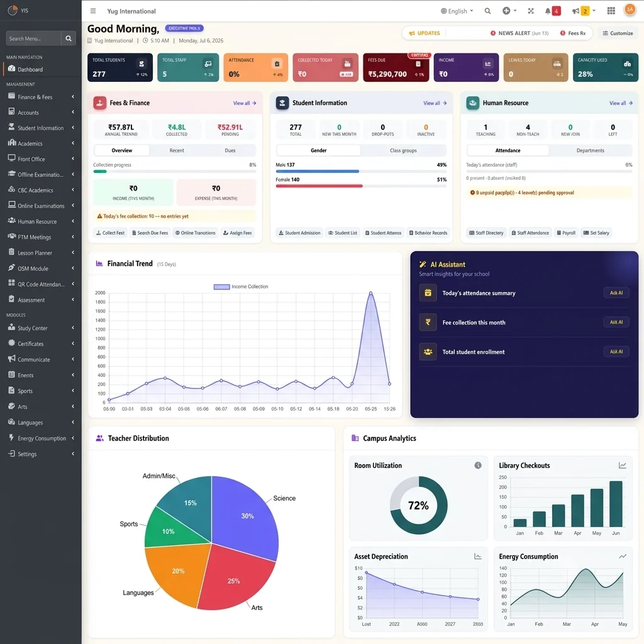This screenshot has height=644, width=644.
Task: Click the Attendance tile icon
Action: [x=277, y=64]
